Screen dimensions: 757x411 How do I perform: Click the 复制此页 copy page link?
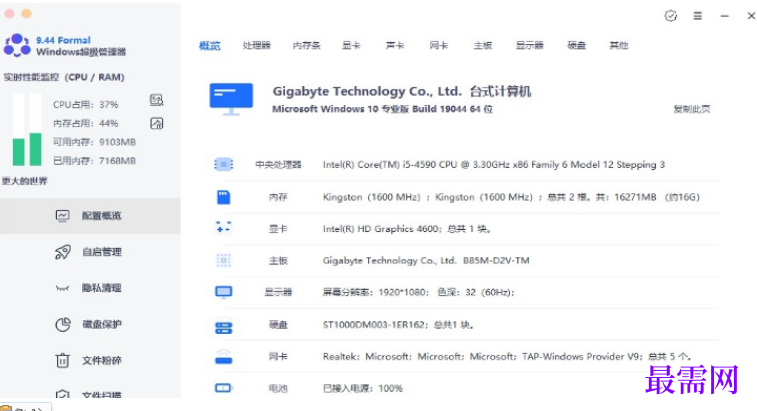click(x=692, y=109)
